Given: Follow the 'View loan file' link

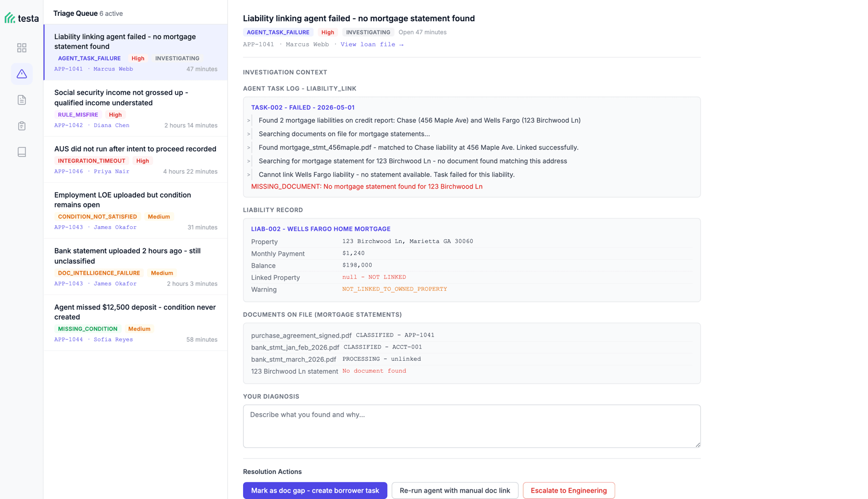Looking at the screenshot, I should [372, 44].
